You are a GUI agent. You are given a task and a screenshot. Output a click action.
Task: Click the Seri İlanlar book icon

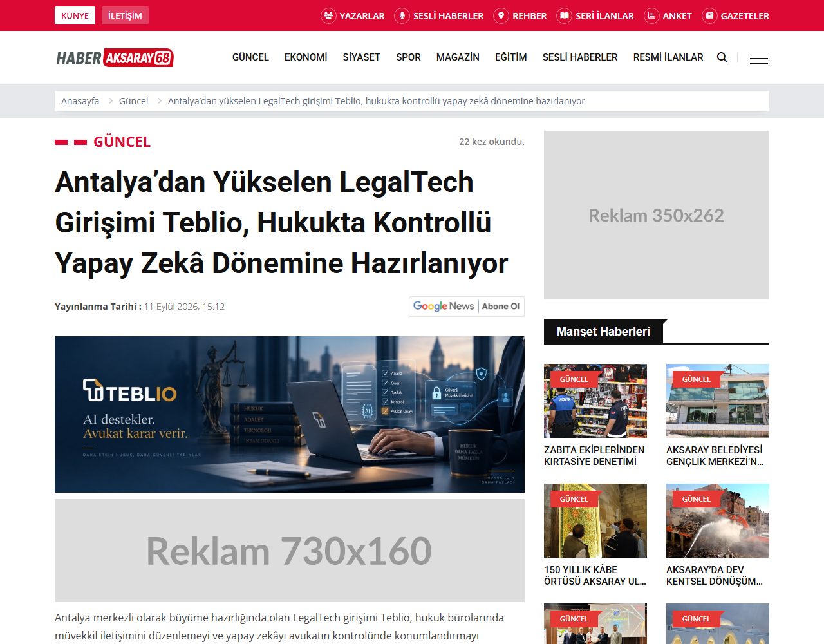pyautogui.click(x=564, y=15)
